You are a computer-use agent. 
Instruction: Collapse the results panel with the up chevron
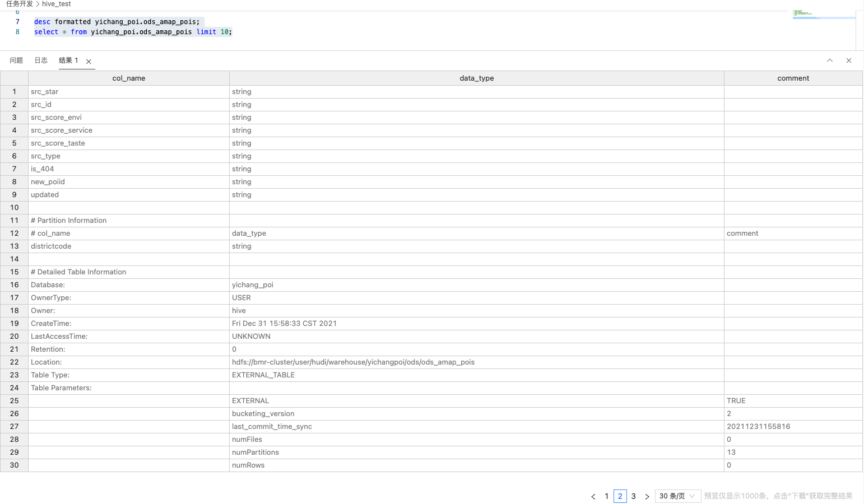(x=830, y=60)
